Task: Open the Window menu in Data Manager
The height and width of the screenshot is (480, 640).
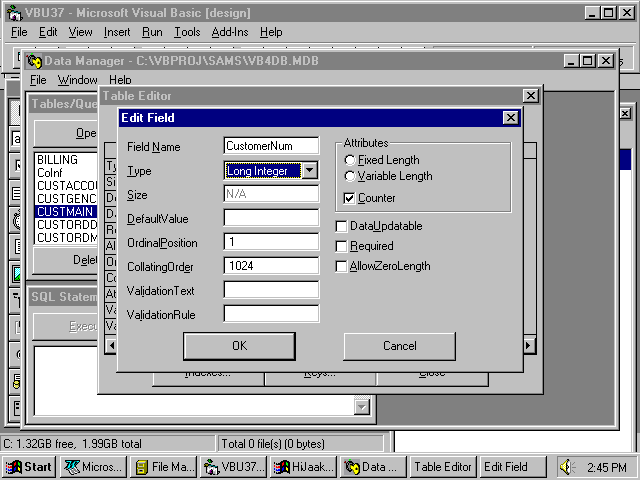Action: click(77, 80)
